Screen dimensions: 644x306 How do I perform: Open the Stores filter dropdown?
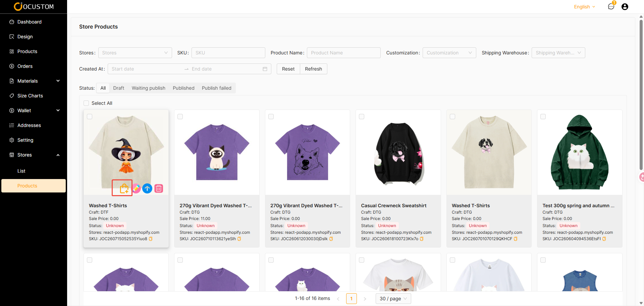[135, 53]
